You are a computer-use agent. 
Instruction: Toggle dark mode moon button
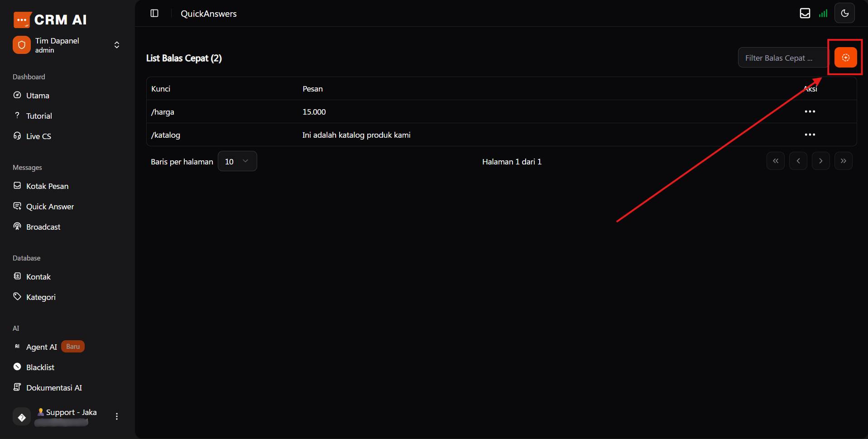[844, 13]
